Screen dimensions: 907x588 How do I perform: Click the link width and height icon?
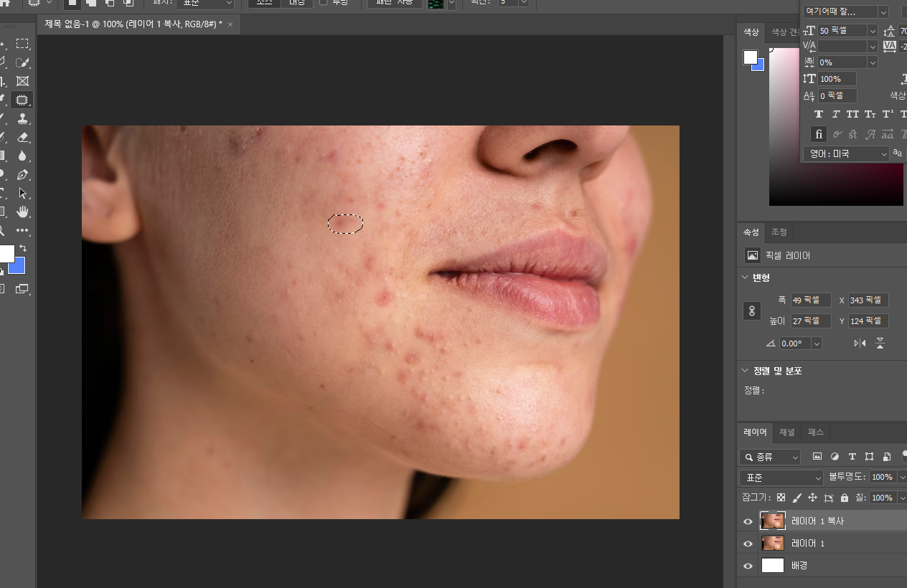point(751,311)
